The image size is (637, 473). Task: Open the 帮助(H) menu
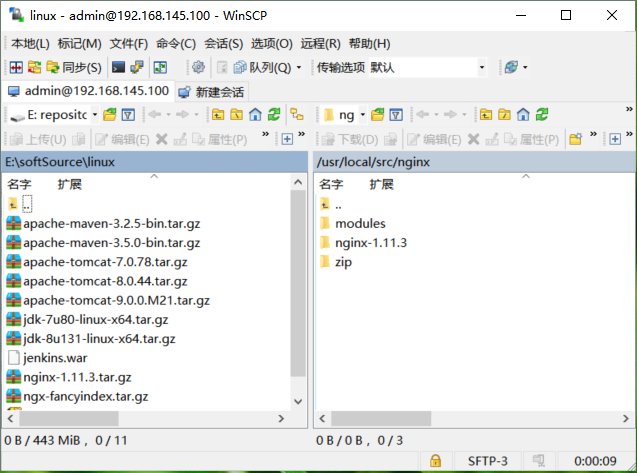pos(369,43)
